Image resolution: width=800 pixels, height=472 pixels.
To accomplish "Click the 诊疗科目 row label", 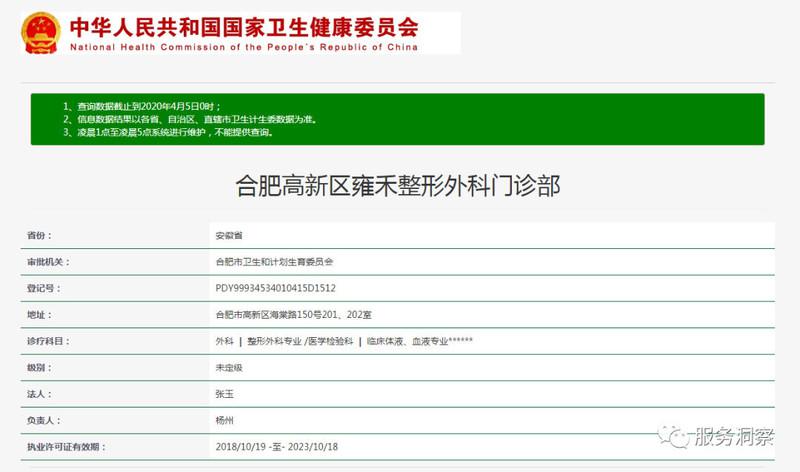I will [46, 341].
